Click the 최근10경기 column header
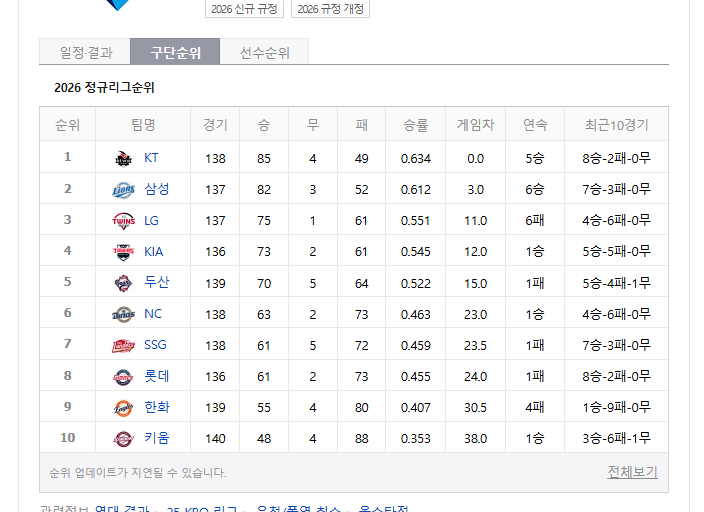704x512 pixels. pyautogui.click(x=616, y=124)
